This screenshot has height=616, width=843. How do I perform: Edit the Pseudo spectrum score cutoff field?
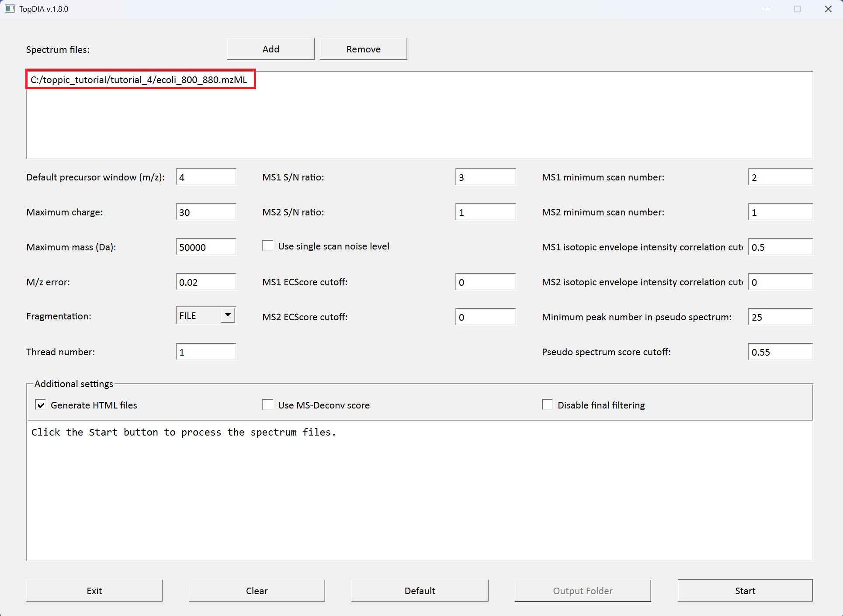pyautogui.click(x=780, y=352)
